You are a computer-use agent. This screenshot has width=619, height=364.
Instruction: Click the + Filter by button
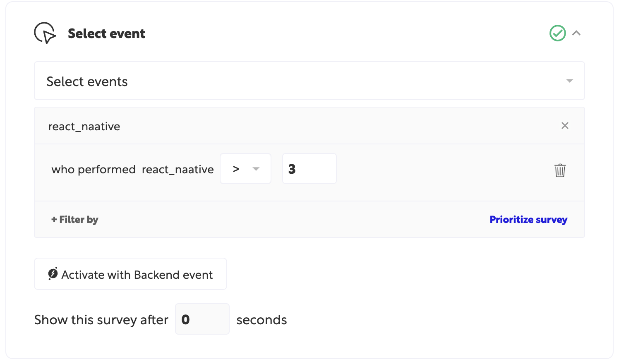coord(75,220)
